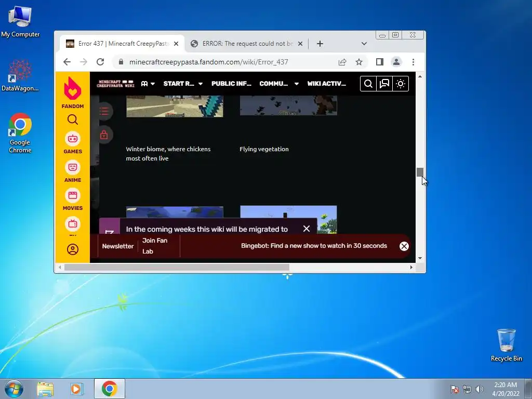Screen dimensions: 532x399
Task: Open the winter biome screenshot thumbnail
Action: pyautogui.click(x=175, y=106)
